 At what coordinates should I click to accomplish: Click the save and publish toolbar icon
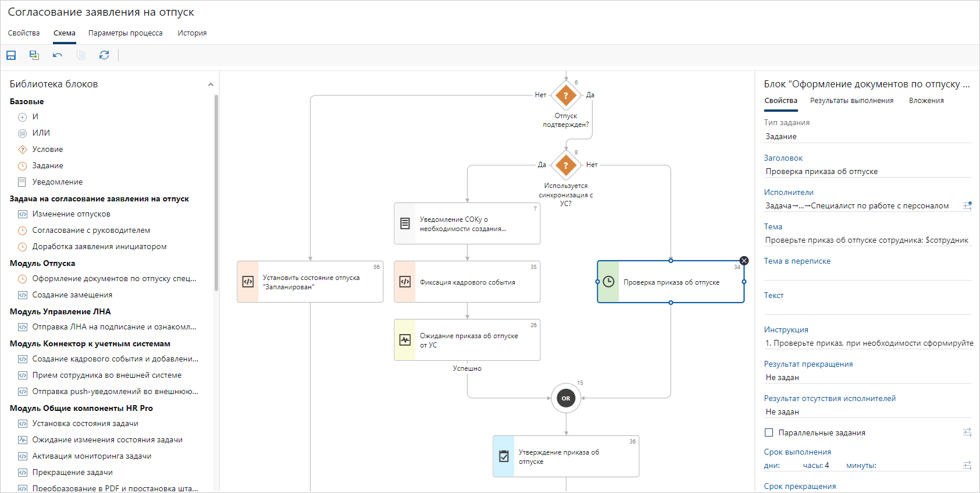(x=34, y=55)
